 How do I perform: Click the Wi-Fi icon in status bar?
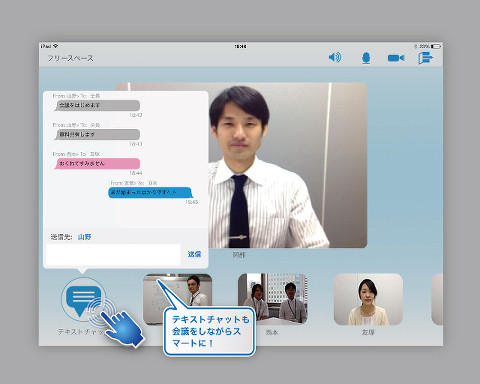tap(56, 46)
